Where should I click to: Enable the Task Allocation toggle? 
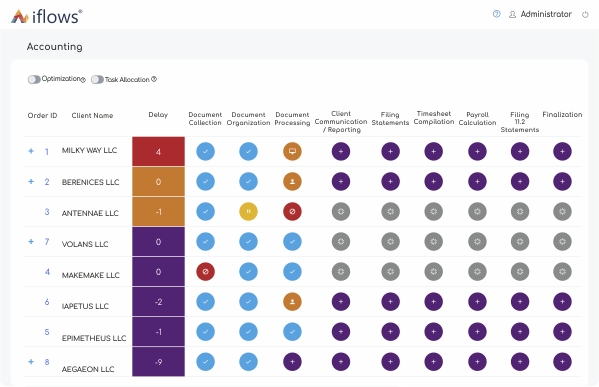[97, 79]
